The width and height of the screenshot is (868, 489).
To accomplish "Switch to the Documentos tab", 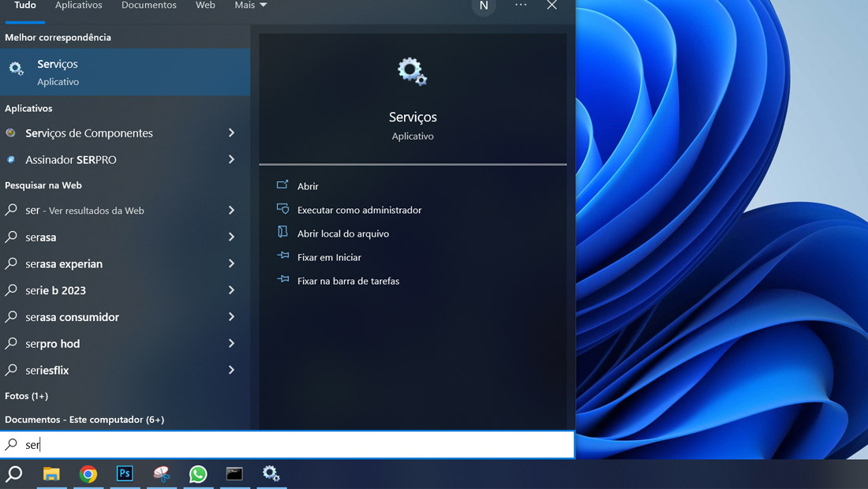I will (x=149, y=6).
